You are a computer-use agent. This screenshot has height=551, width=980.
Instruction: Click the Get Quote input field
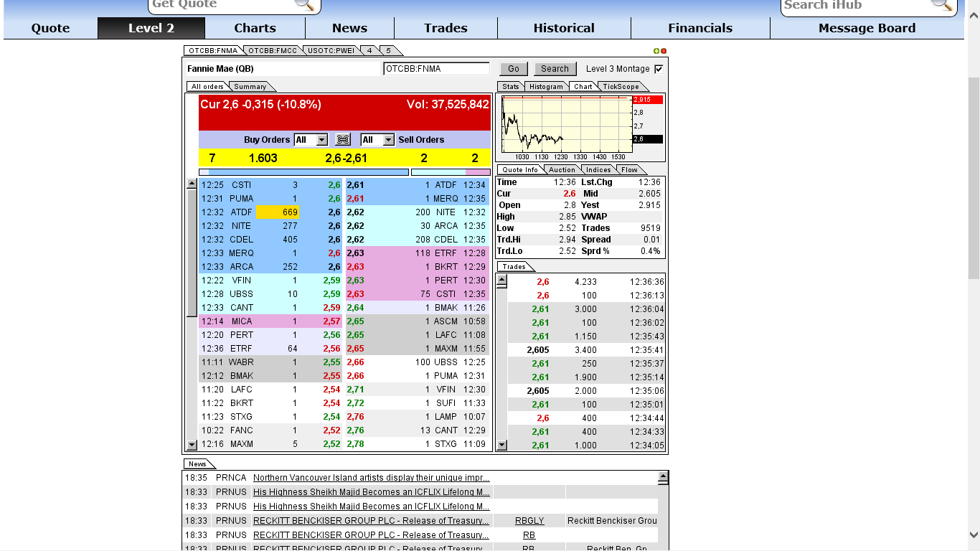(222, 4)
